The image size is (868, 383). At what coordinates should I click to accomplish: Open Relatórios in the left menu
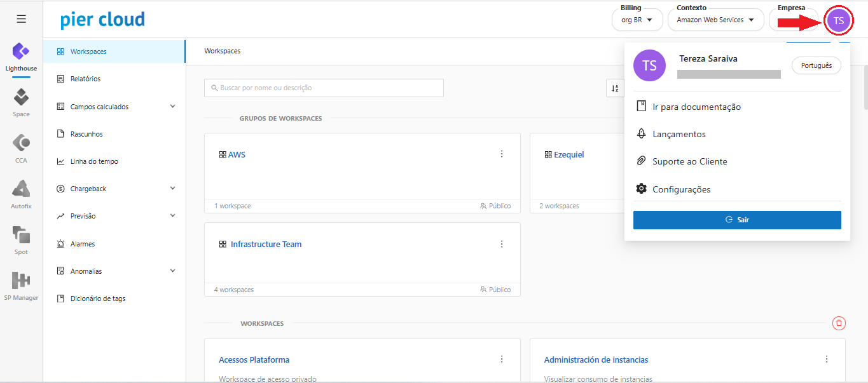point(85,79)
